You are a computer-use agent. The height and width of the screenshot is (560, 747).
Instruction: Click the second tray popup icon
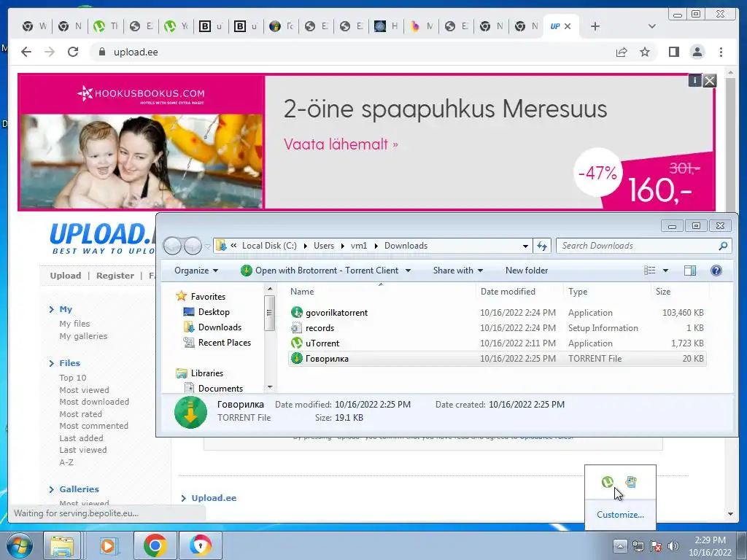point(631,482)
